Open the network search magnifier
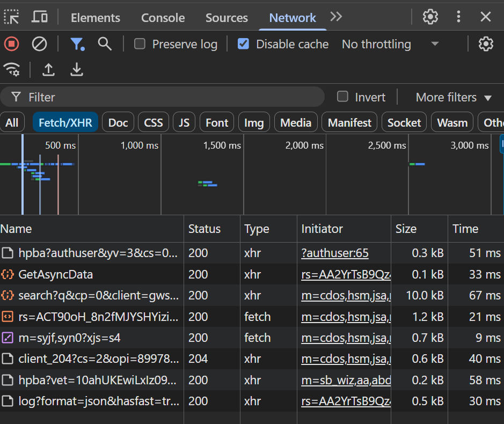The width and height of the screenshot is (504, 424). [x=105, y=43]
